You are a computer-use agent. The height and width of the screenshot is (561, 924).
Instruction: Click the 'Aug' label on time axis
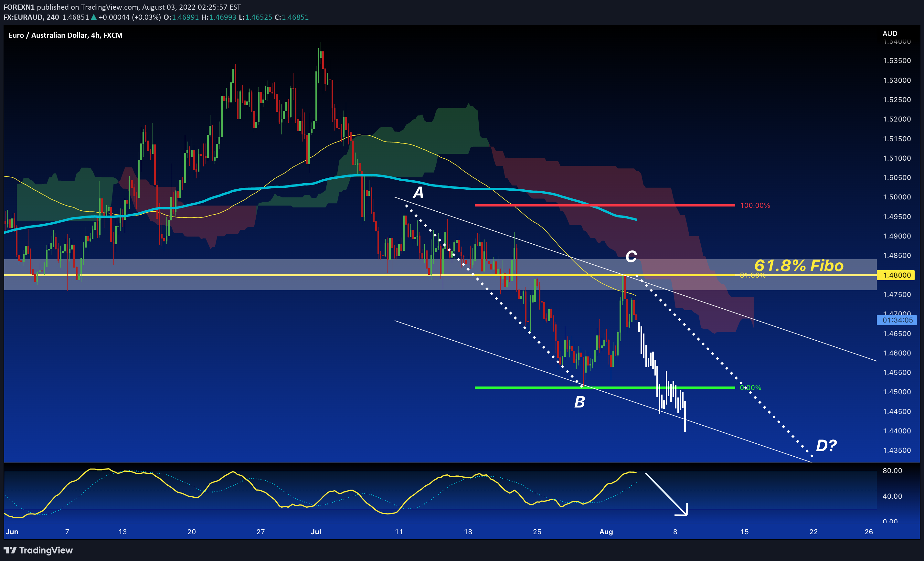(x=606, y=531)
